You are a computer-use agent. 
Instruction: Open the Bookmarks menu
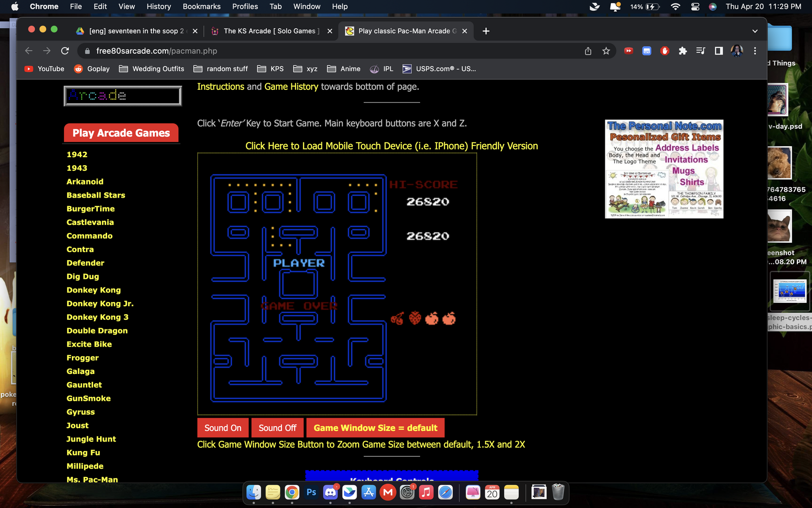(202, 7)
